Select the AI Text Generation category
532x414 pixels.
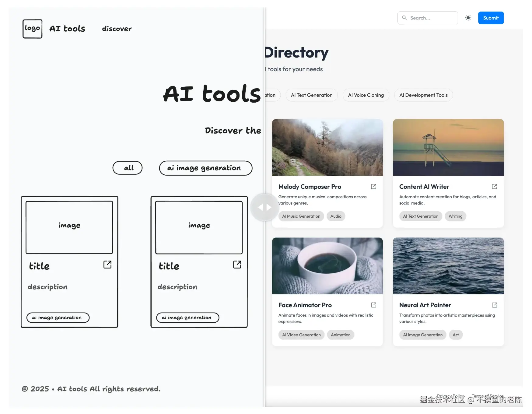312,95
